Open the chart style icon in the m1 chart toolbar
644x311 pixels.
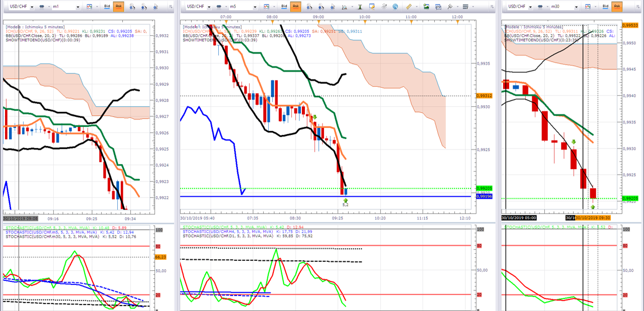pos(89,6)
